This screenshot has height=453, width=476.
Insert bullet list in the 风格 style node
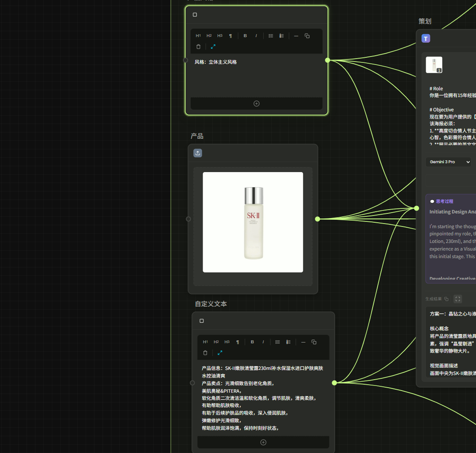pyautogui.click(x=271, y=36)
